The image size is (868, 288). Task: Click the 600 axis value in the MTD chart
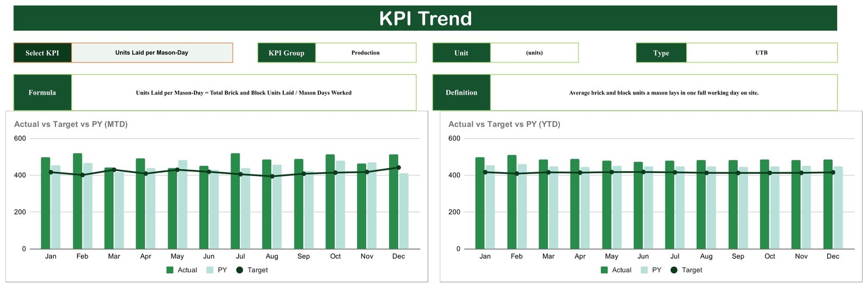pyautogui.click(x=20, y=139)
